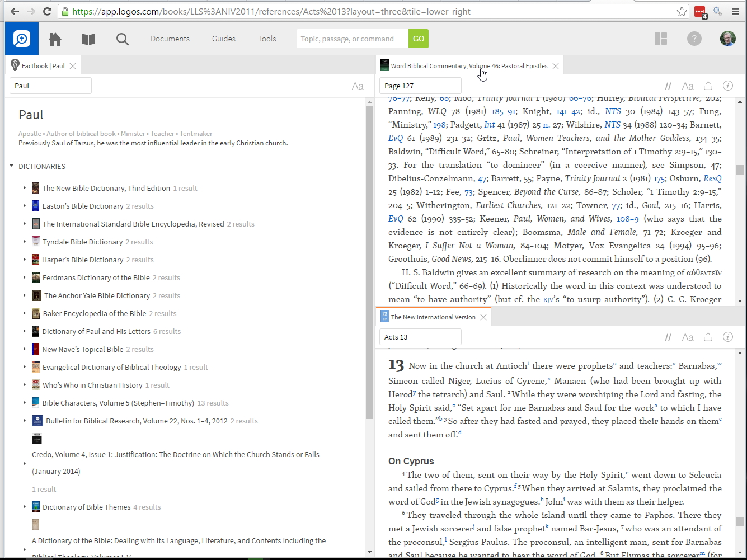Go to the Home icon
This screenshot has height=560, width=747.
click(55, 39)
